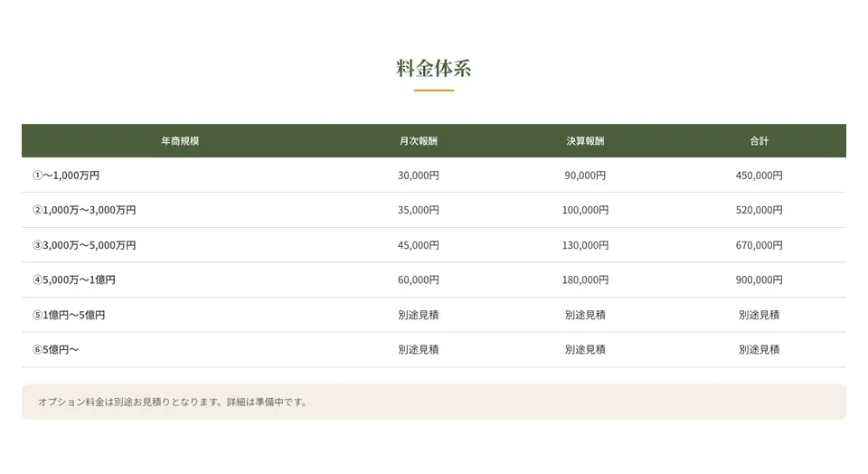Click 別途見積 under 合計 in ⑥ row

coord(759,350)
